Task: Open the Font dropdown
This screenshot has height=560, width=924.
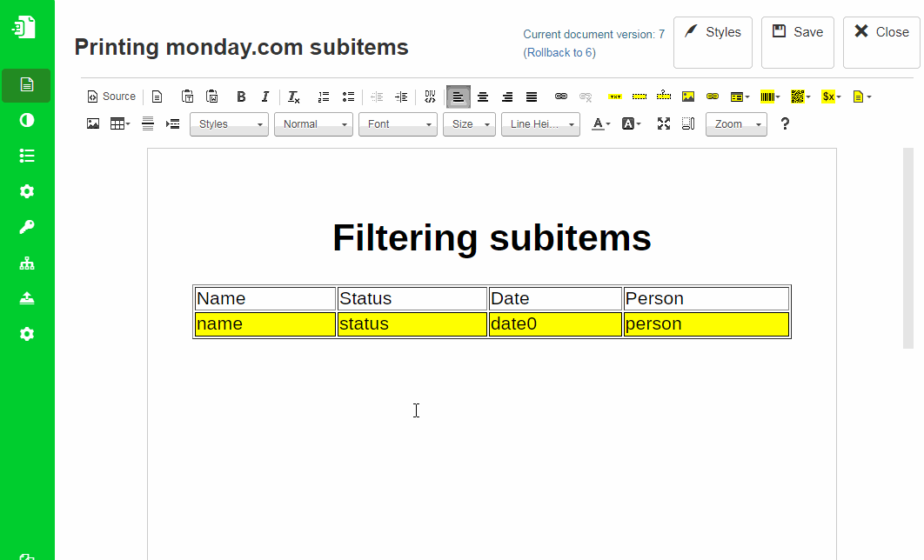Action: (398, 124)
